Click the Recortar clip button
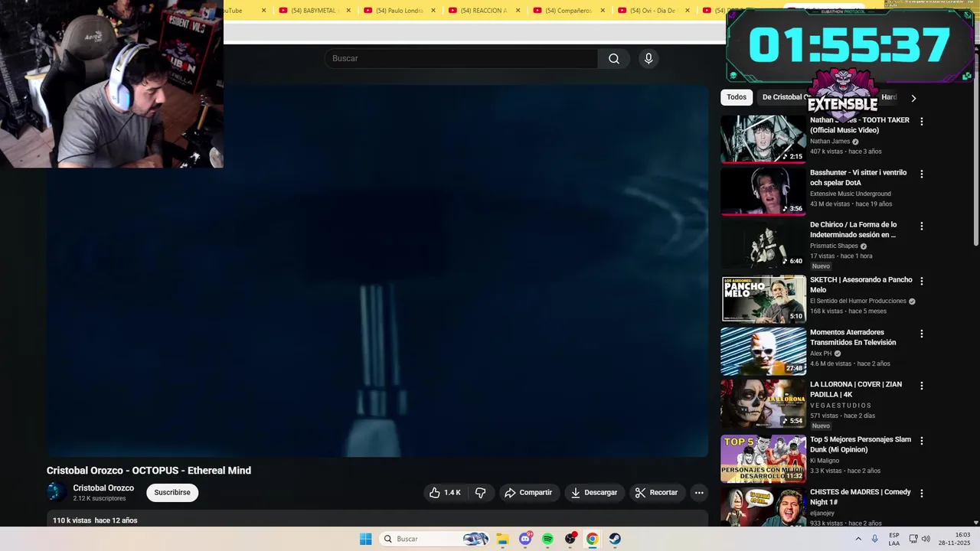 [657, 493]
